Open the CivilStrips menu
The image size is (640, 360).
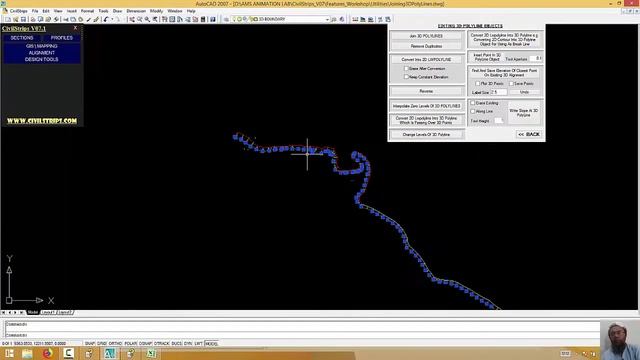point(18,11)
